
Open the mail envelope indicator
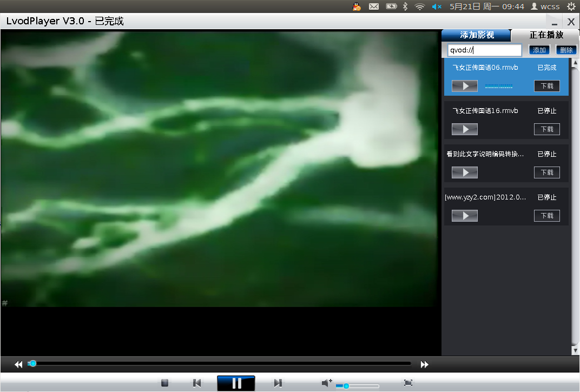pyautogui.click(x=374, y=6)
